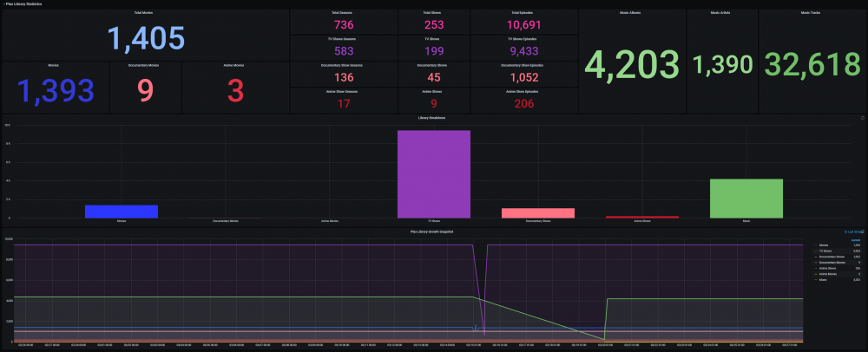The image size is (868, 352).
Task: Sort legend by the current column header
Action: click(x=856, y=240)
